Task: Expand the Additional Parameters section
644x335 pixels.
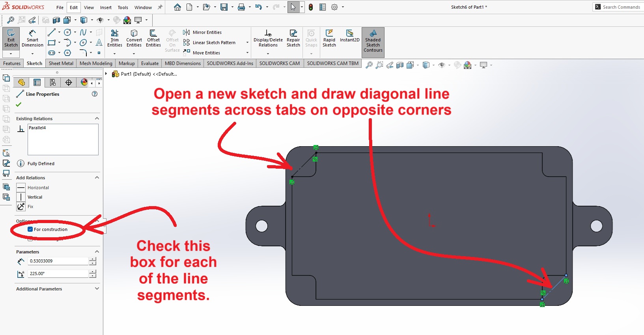Action: 97,289
